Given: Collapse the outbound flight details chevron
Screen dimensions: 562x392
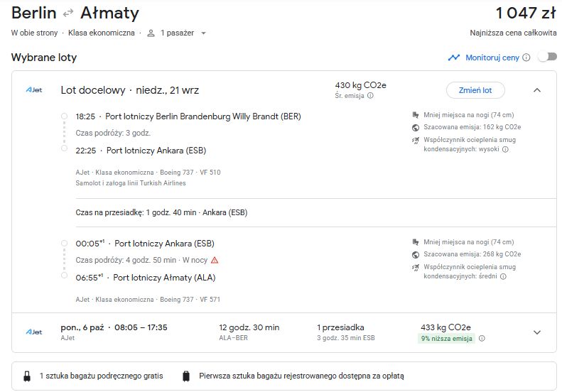Looking at the screenshot, I should point(537,90).
